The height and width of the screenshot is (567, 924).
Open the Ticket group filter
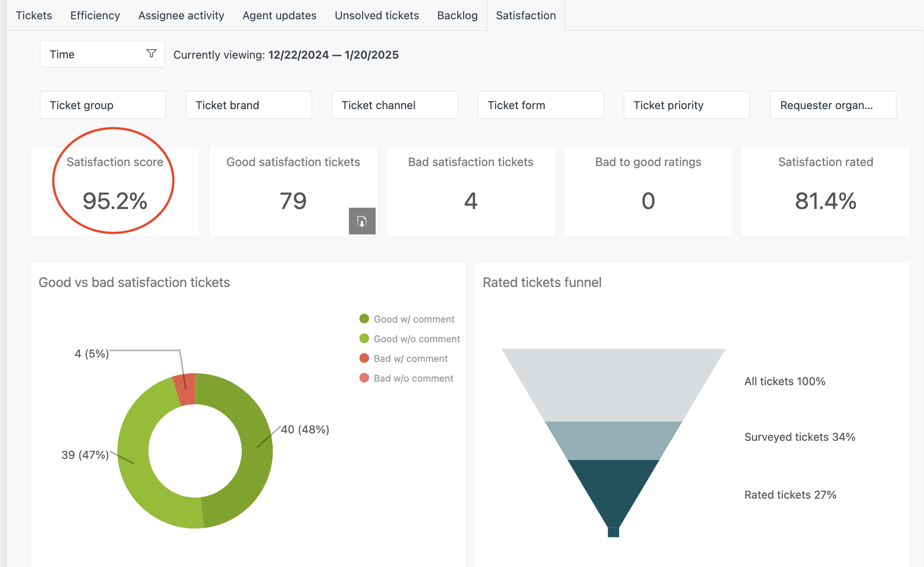(103, 105)
